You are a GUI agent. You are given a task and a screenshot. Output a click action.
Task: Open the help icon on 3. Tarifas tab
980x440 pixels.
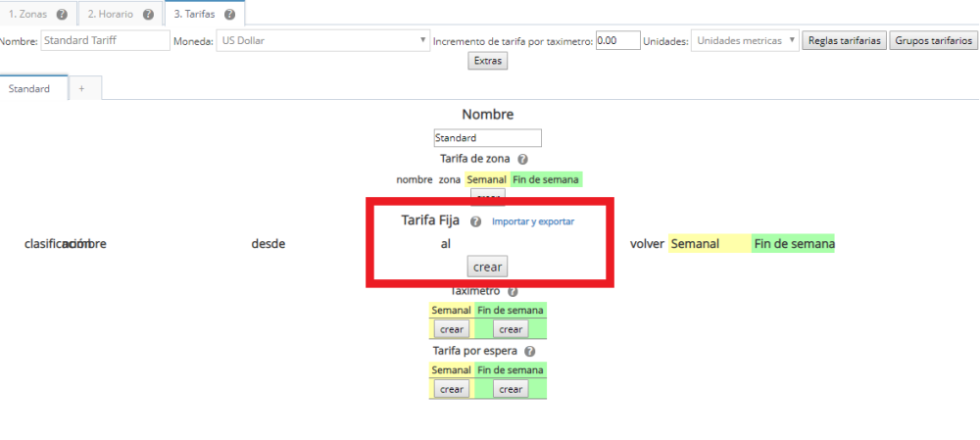click(228, 15)
